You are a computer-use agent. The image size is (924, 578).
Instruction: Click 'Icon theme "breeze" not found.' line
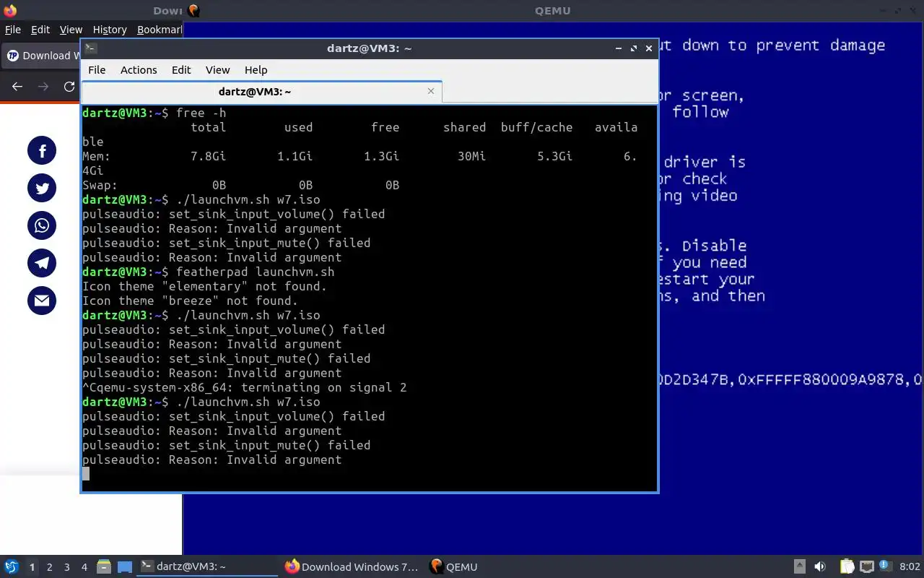click(x=191, y=301)
